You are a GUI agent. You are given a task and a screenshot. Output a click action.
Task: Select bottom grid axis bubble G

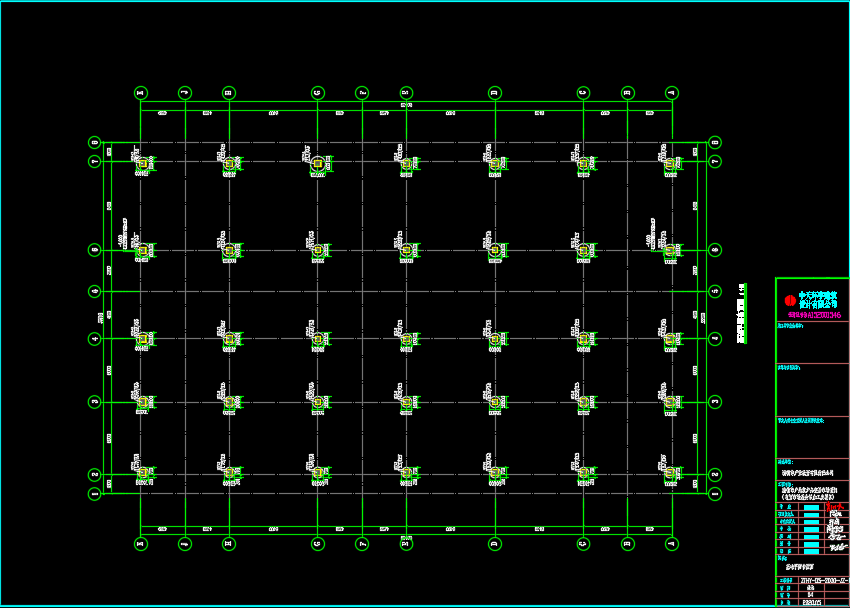pos(318,544)
